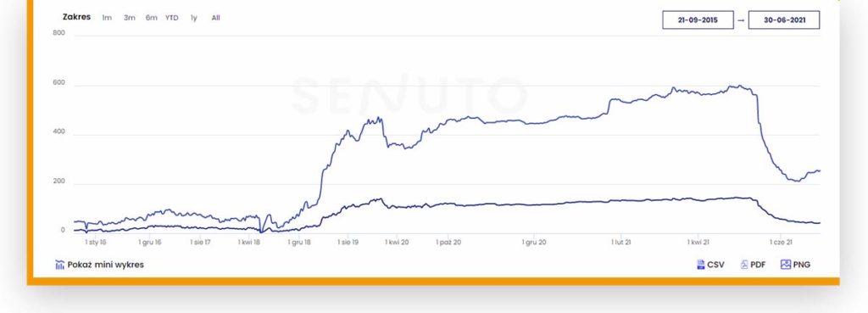Screen dimensions: 868x313
Task: Open the start date field 21-09-2015
Action: click(698, 20)
